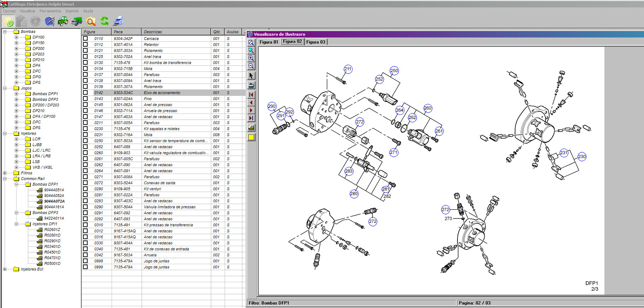The width and height of the screenshot is (644, 308).
Task: Mark the checkbox for 0280 Kit venturi
Action: coord(85,189)
